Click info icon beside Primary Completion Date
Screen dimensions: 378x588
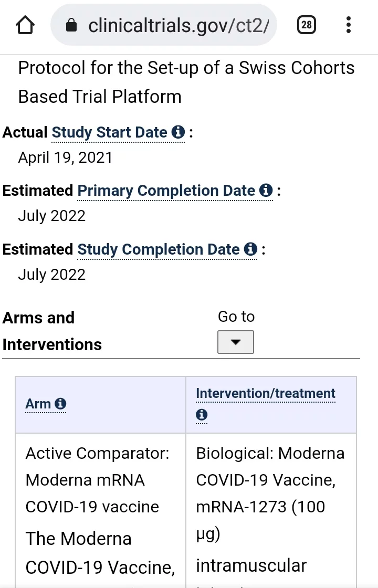click(x=266, y=191)
